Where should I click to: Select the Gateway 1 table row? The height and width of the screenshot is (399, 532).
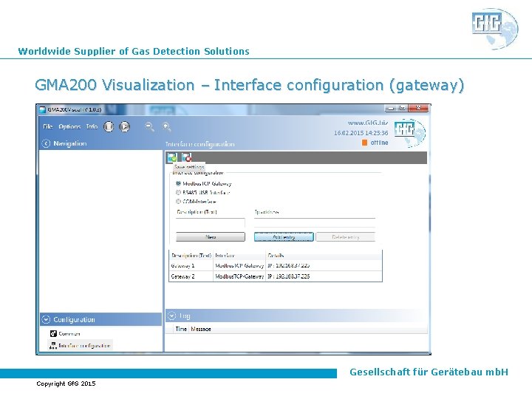pos(276,265)
